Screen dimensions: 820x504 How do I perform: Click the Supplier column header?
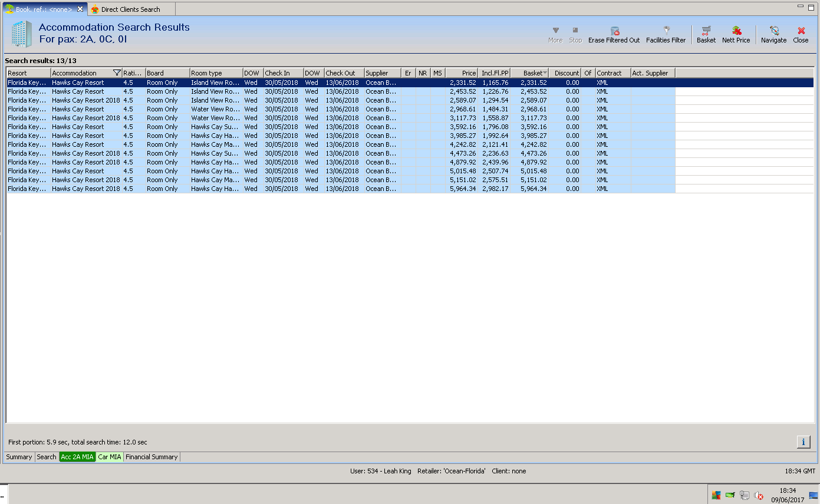tap(382, 73)
